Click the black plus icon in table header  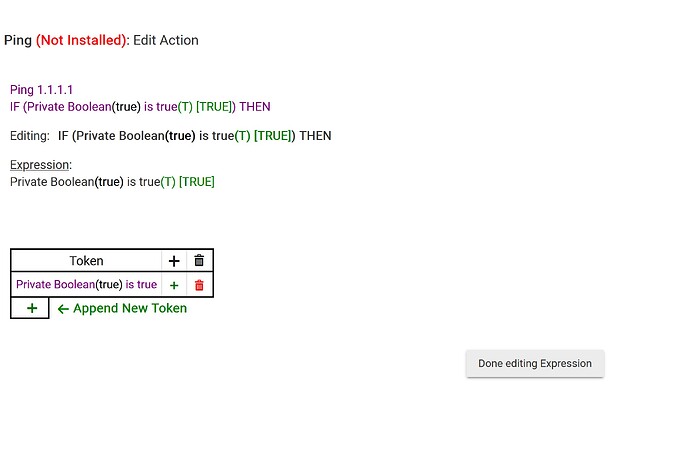(174, 261)
